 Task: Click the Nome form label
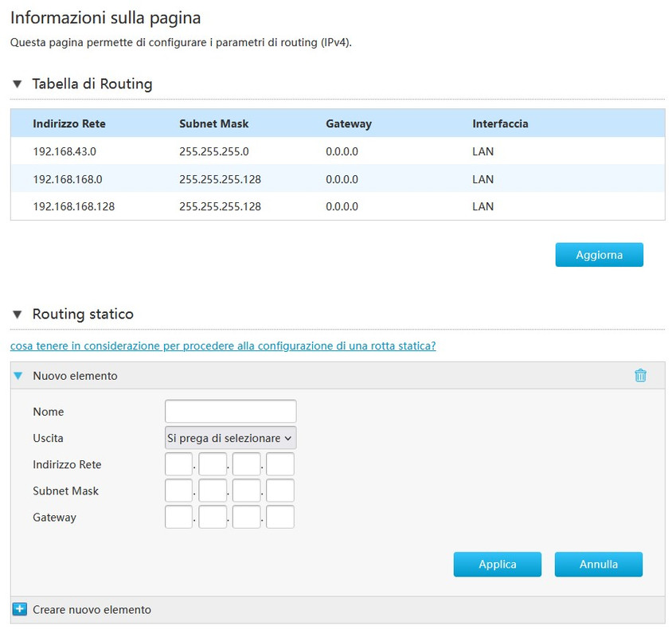(49, 412)
